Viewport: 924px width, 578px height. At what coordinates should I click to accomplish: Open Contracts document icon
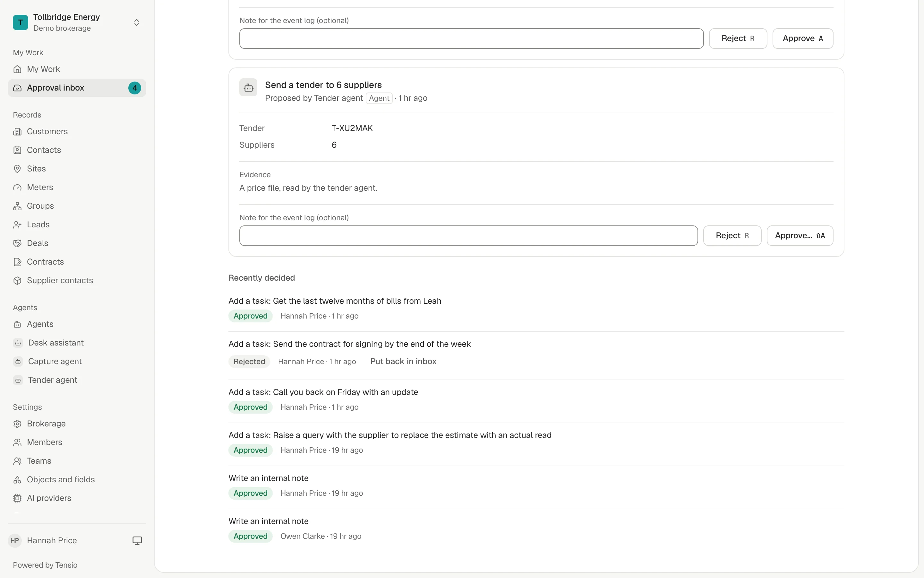(x=17, y=262)
